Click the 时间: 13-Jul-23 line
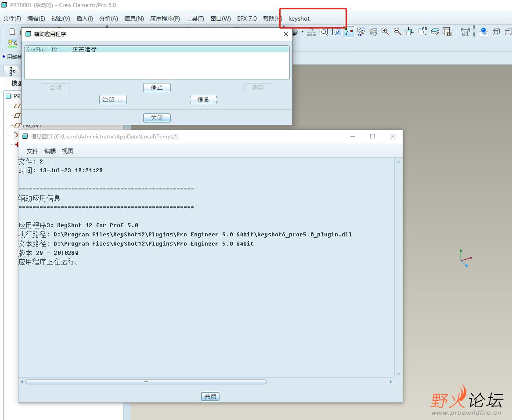The height and width of the screenshot is (420, 512). pos(61,170)
